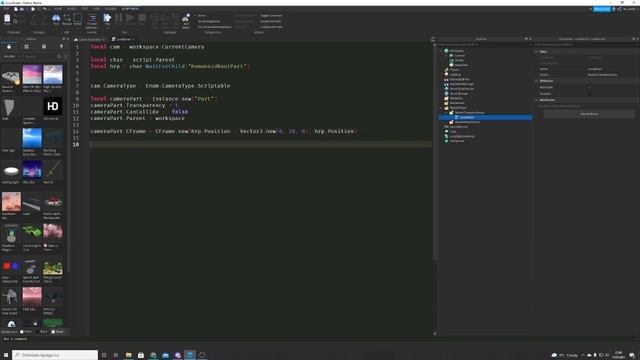The image size is (640, 360).
Task: Click the Pause button in the Test group
Action: pos(118,18)
